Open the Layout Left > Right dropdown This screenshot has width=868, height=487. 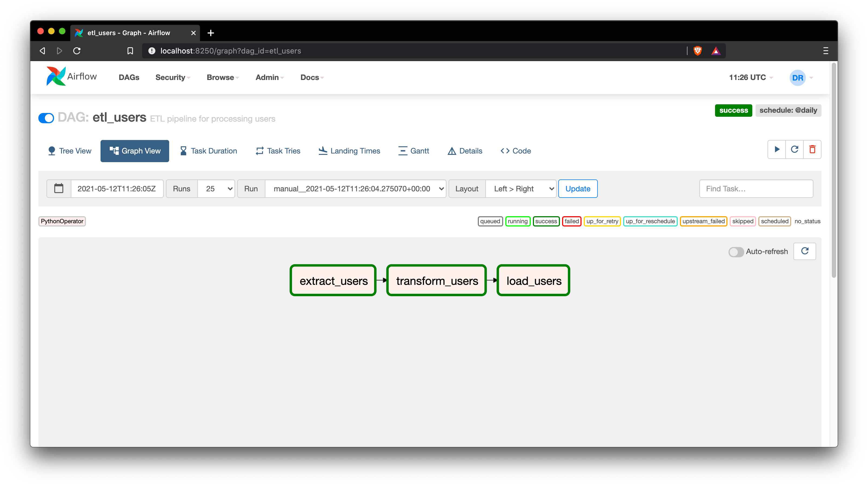point(520,189)
